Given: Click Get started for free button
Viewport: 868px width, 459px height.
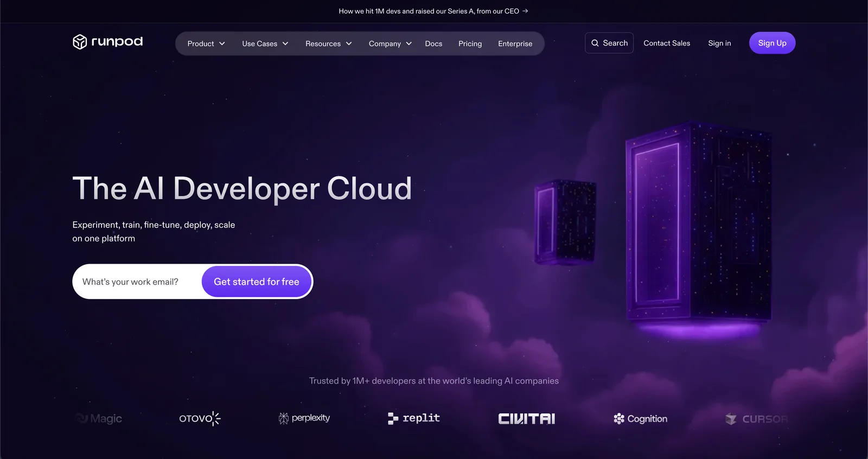Looking at the screenshot, I should [257, 282].
